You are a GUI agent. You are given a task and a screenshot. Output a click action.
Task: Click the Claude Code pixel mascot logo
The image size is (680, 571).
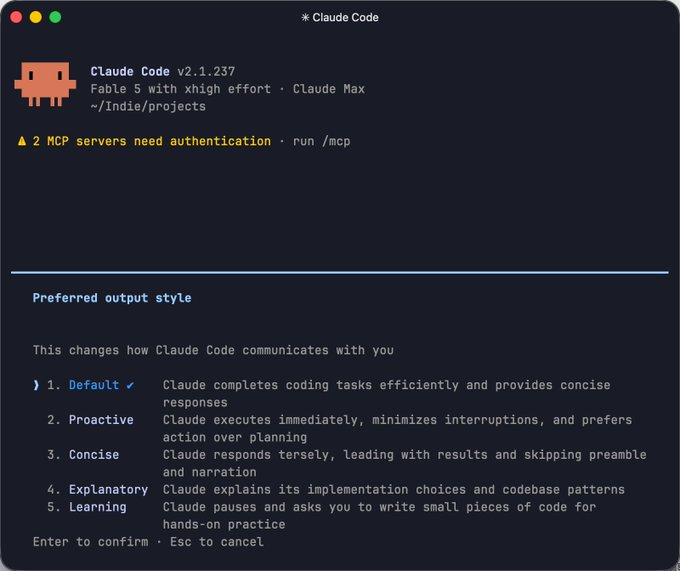click(x=45, y=84)
